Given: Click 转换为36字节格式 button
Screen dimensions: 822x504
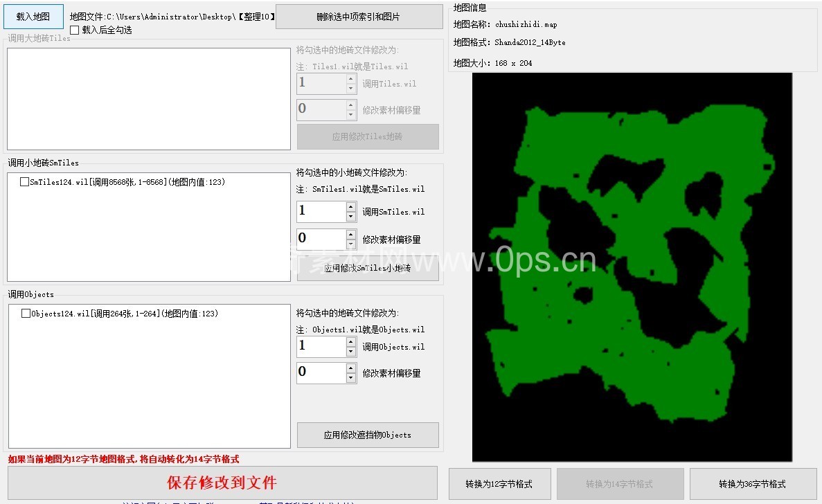Looking at the screenshot, I should 752,484.
